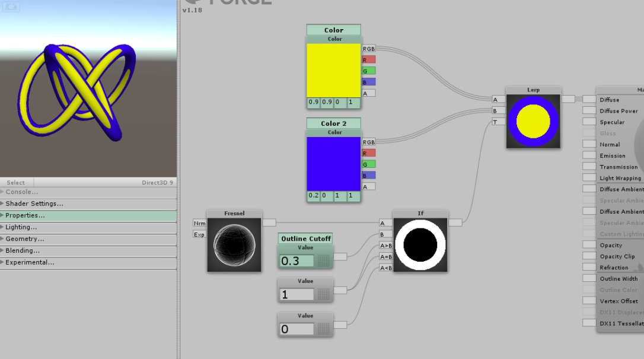Click the B output port of Color 2
This screenshot has height=359, width=644.
367,175
